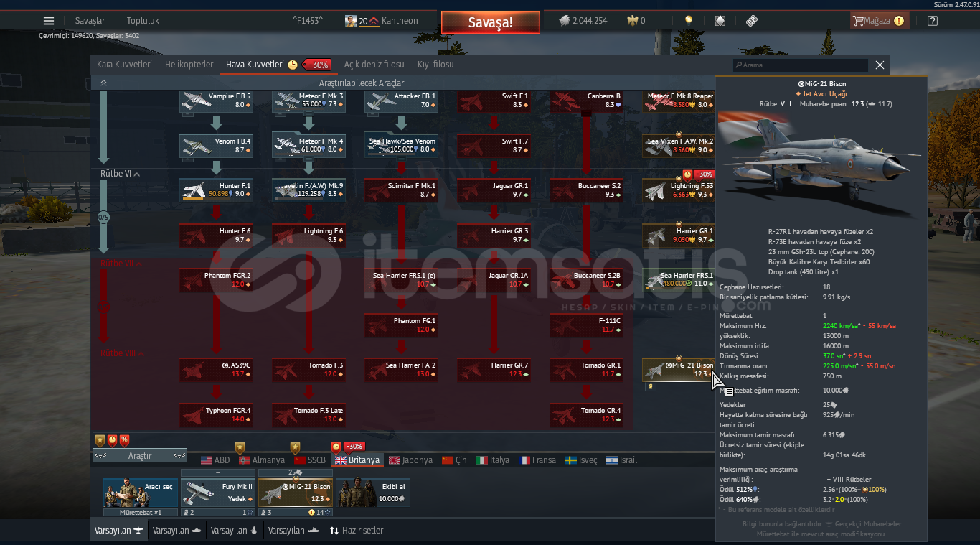
Task: Select the Varsayılan preset with aircraft icon
Action: 120,531
